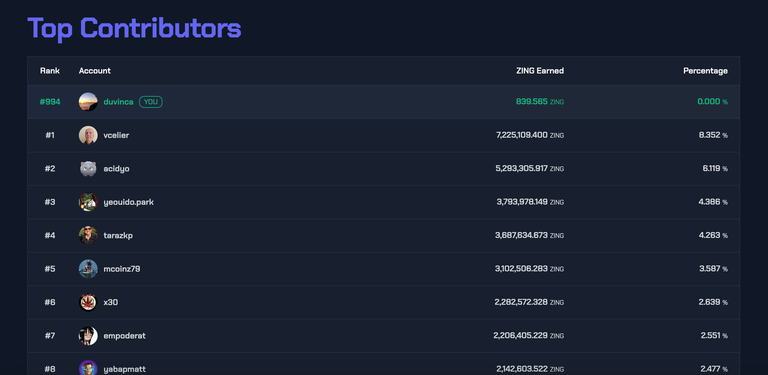Select yeouido.park's avatar image
Viewport: 768px width, 375px height.
(x=88, y=202)
